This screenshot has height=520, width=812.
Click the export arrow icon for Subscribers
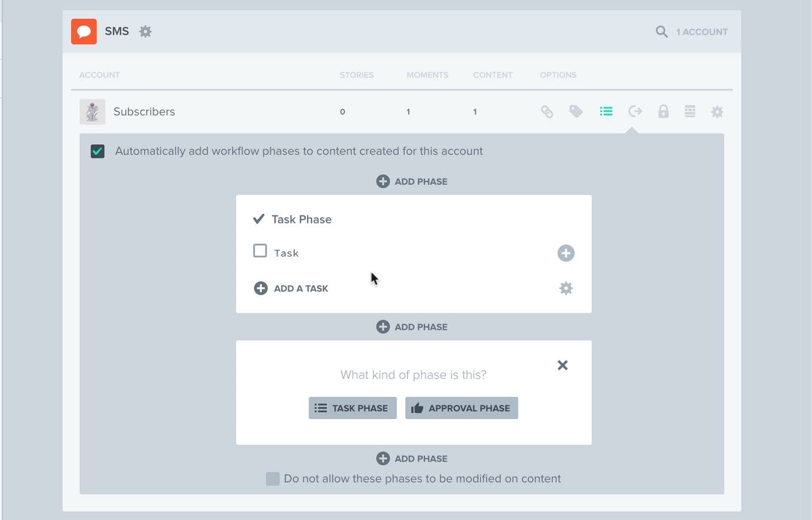(635, 111)
